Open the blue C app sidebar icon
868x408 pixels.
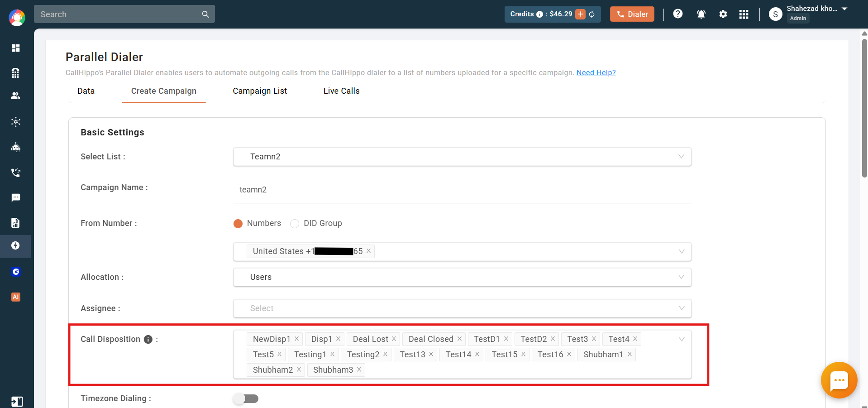coord(16,272)
